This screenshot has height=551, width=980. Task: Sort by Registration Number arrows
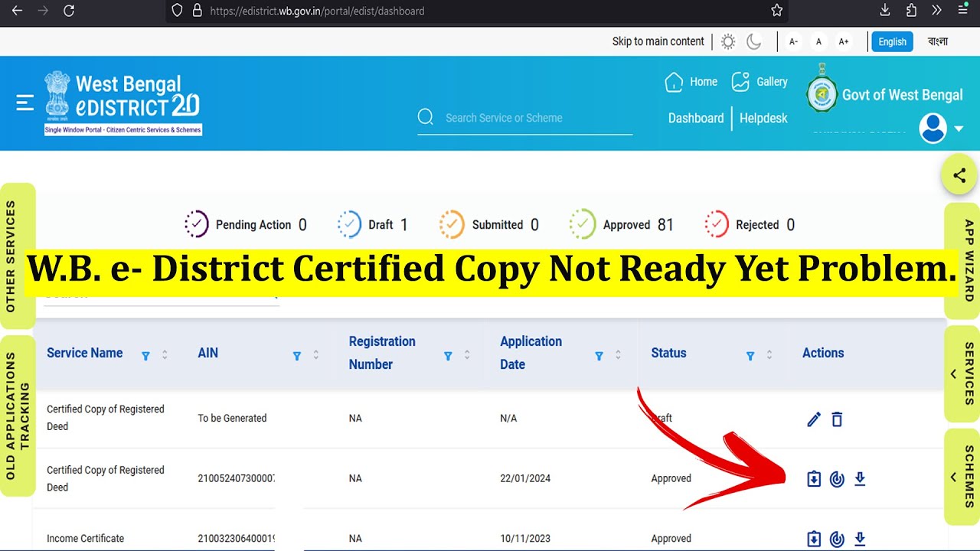pos(467,355)
